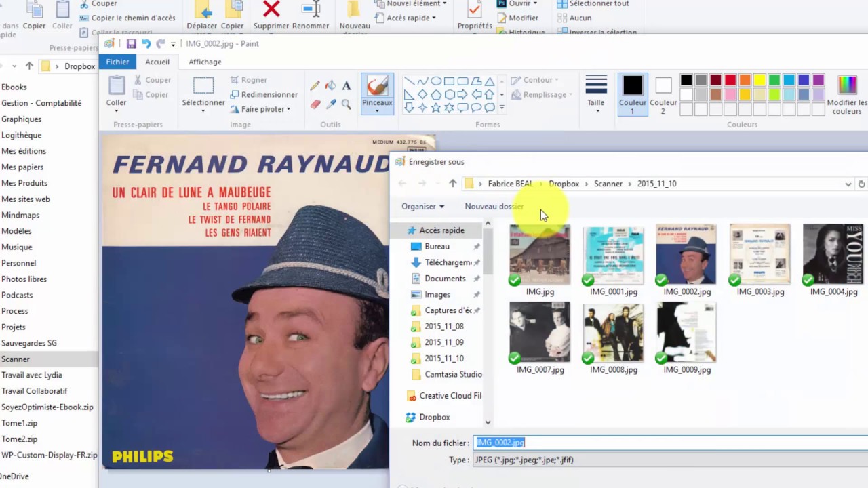Open the Fichier menu tab
Screen dimensions: 868x488
117,62
